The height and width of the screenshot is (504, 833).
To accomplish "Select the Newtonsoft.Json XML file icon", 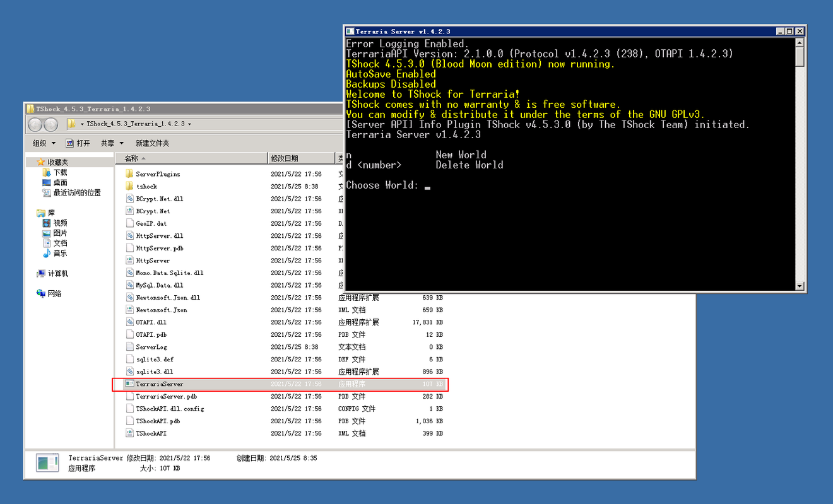I will (129, 310).
